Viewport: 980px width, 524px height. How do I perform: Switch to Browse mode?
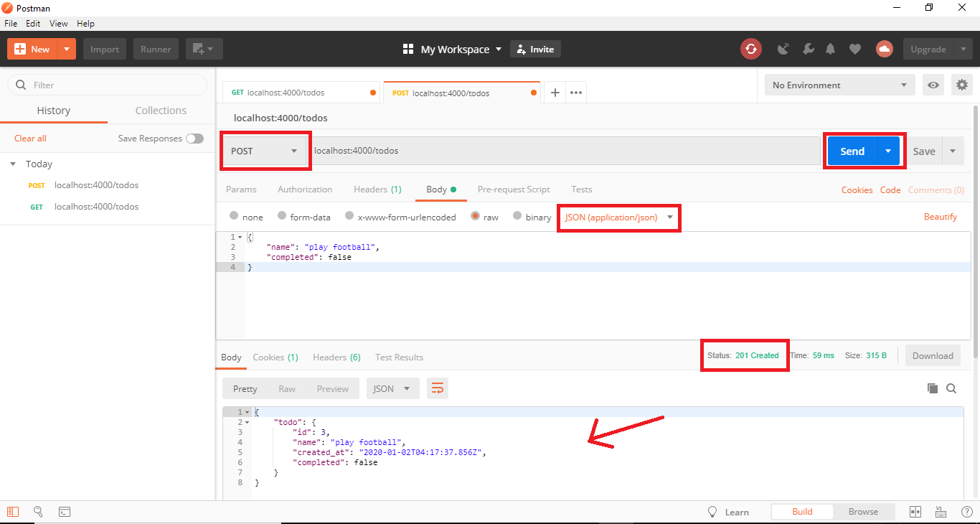[863, 512]
